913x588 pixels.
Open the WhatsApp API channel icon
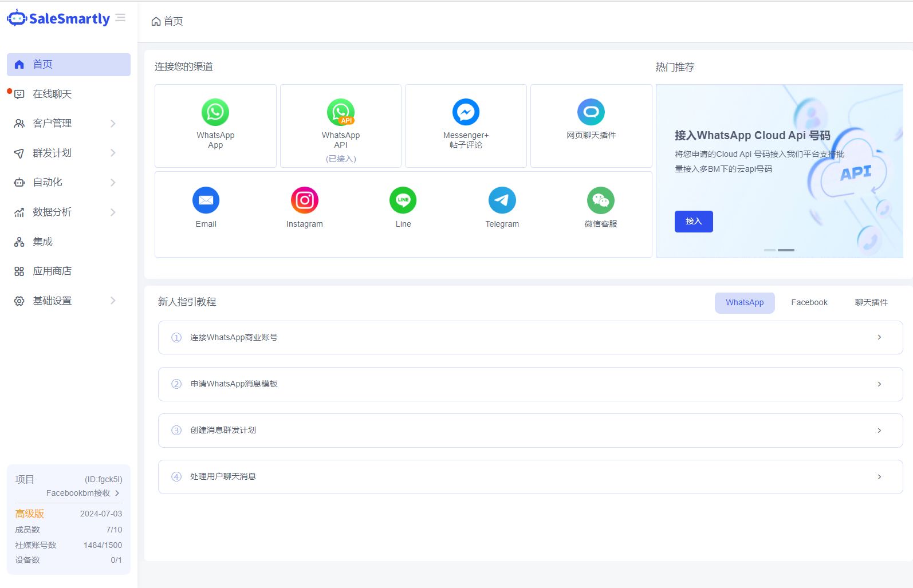(341, 112)
